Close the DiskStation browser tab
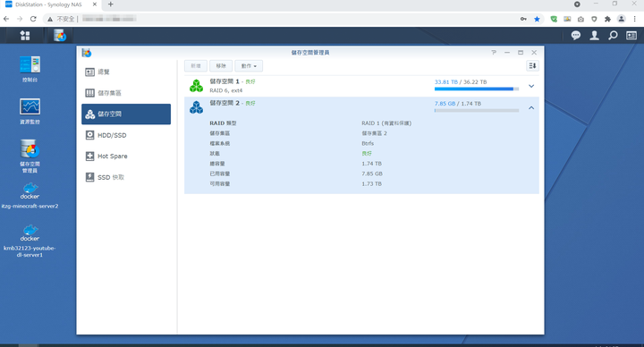Image resolution: width=644 pixels, height=347 pixels. click(x=95, y=4)
